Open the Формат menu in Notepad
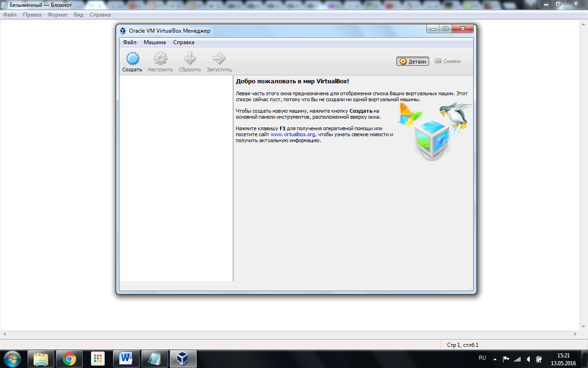 [x=57, y=15]
